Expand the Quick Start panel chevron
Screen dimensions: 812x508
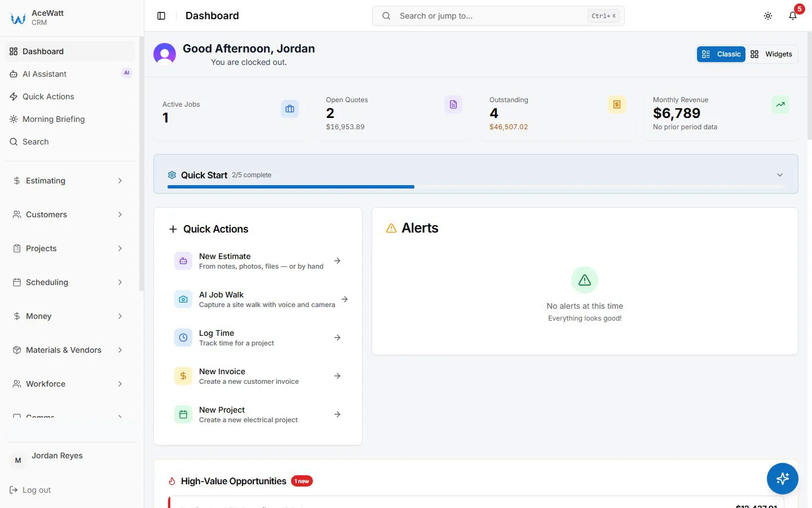pyautogui.click(x=780, y=175)
